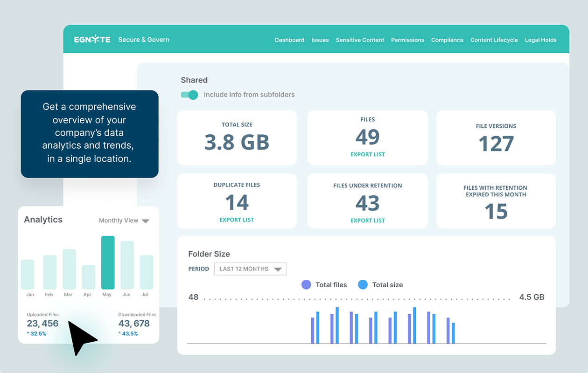Click the Total files legend circle
Viewport: 588px width, 373px height.
(x=306, y=284)
